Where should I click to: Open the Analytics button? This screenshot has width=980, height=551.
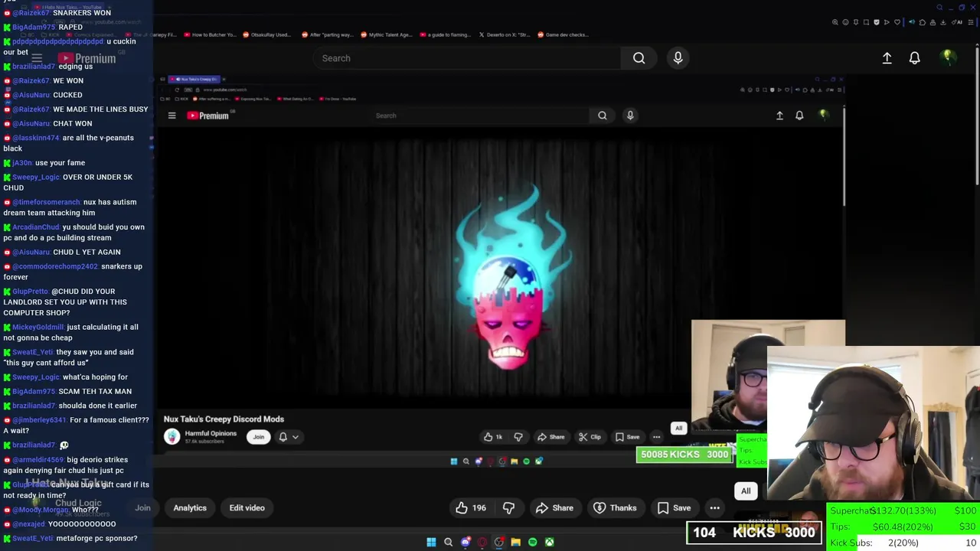(x=190, y=508)
